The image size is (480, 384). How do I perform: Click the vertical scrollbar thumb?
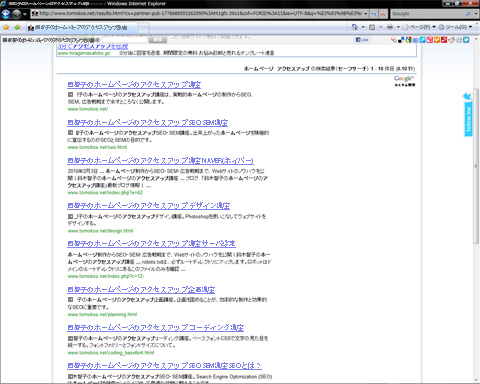pyautogui.click(x=476, y=166)
